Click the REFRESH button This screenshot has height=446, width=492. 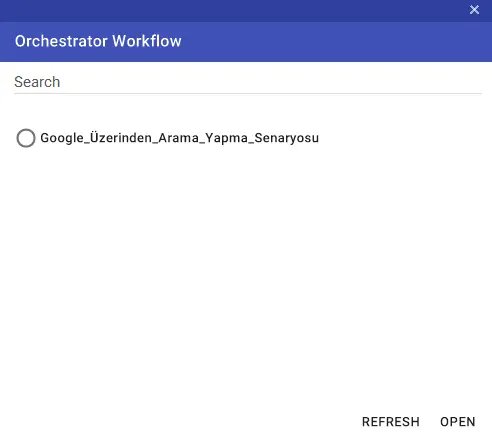391,422
